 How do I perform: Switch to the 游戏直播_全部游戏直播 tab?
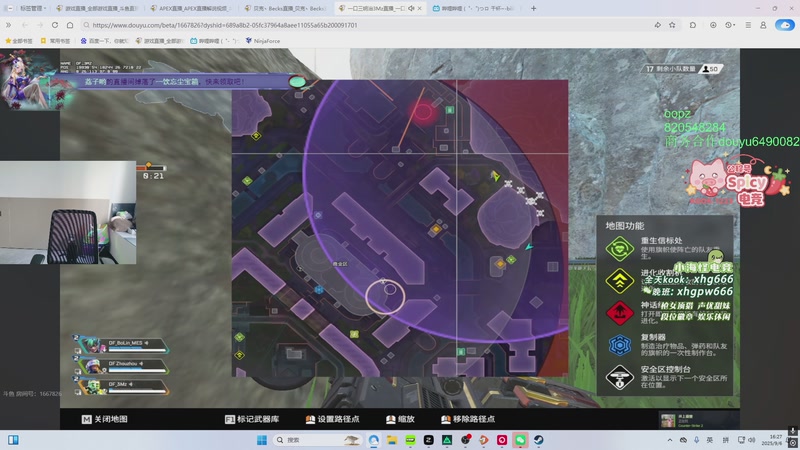[x=97, y=8]
